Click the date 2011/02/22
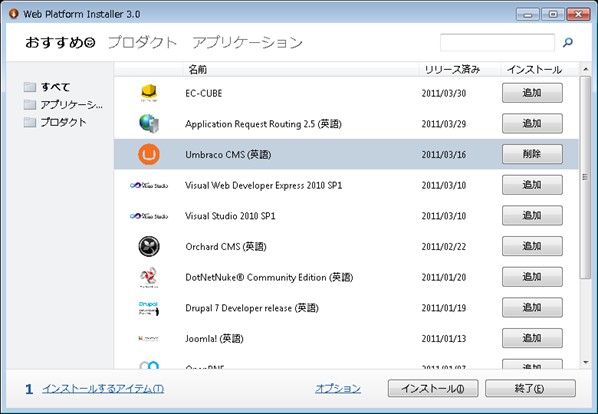Viewport: 598px width, 414px height. [444, 247]
